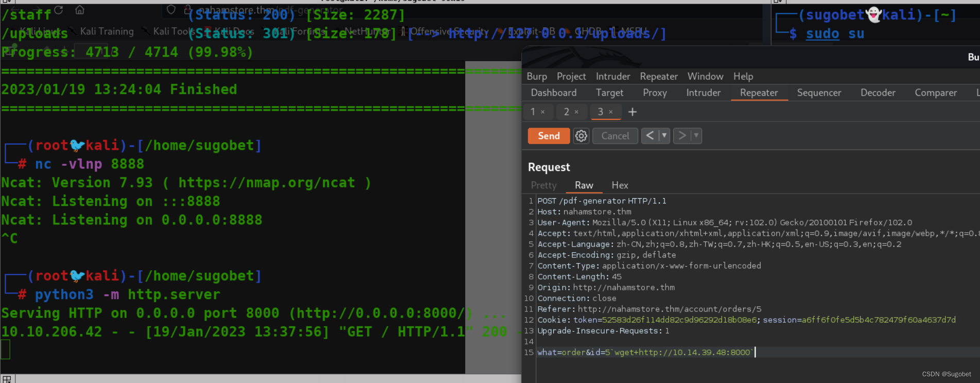Click the Referer header line

coord(649,309)
